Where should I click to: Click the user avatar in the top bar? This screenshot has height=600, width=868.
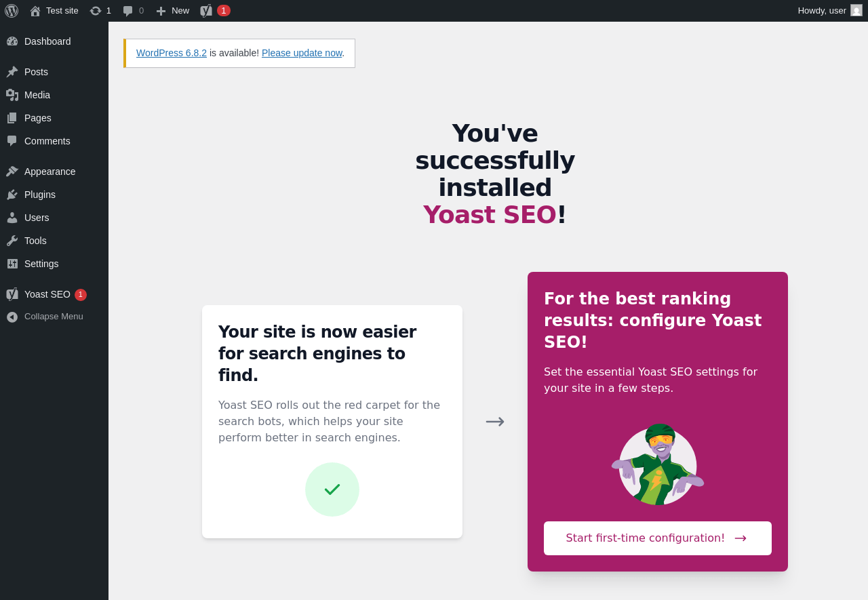(x=856, y=10)
